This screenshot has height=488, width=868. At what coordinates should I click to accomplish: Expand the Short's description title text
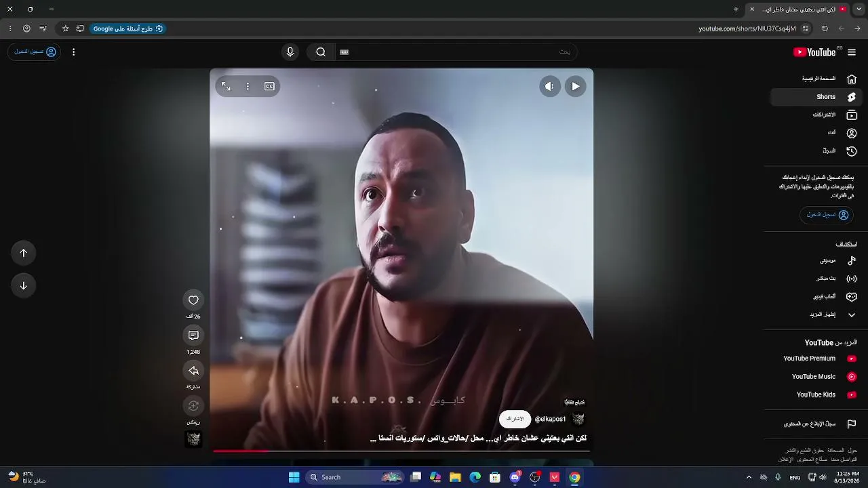click(x=478, y=439)
